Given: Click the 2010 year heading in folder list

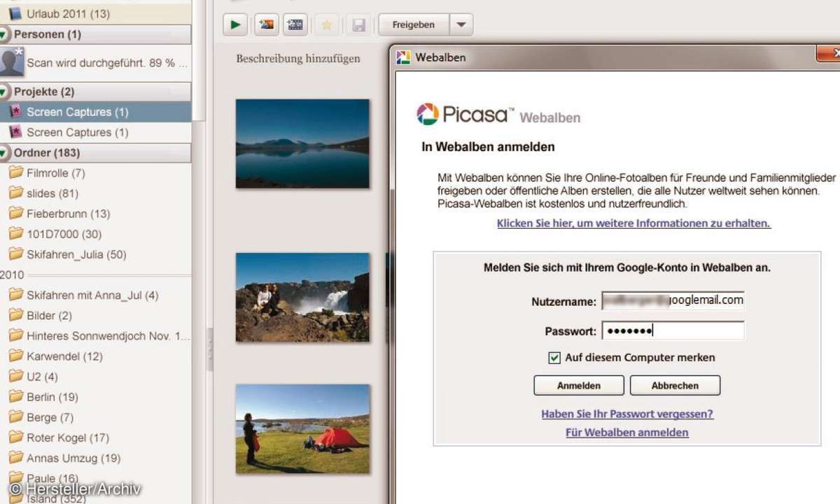Looking at the screenshot, I should click(12, 275).
